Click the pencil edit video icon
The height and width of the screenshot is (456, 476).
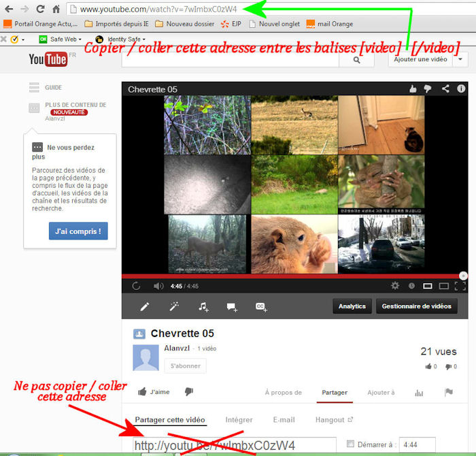(145, 307)
